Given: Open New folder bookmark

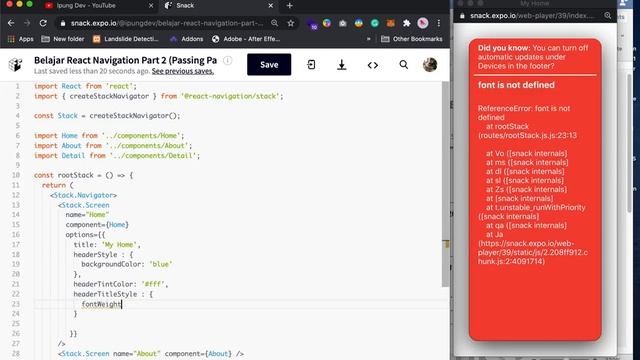Looking at the screenshot, I should (63, 39).
